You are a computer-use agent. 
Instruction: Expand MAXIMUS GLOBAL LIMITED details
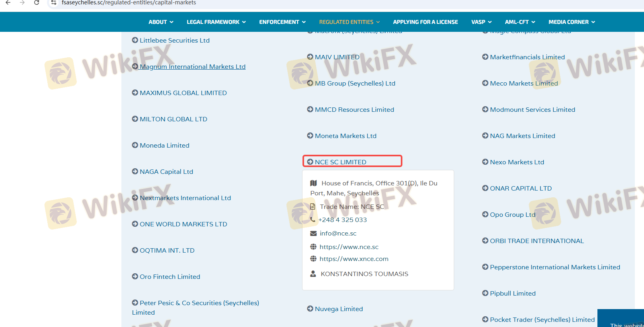(183, 93)
